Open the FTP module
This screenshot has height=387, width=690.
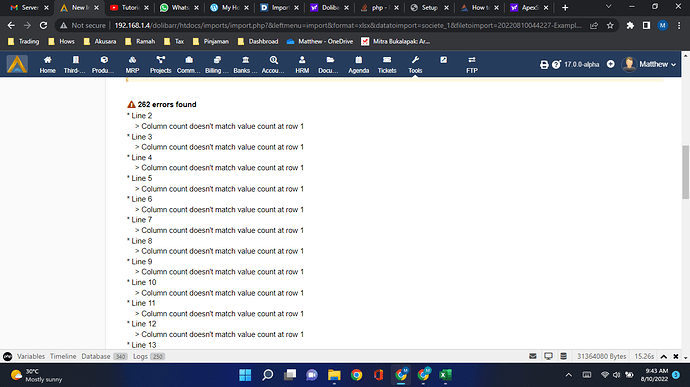click(472, 64)
